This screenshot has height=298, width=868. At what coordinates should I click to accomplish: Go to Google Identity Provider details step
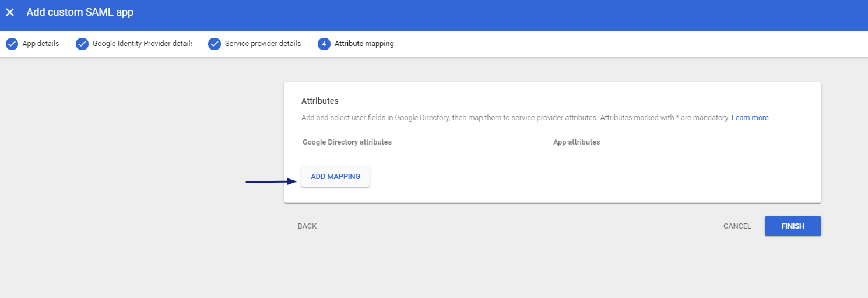tap(142, 44)
